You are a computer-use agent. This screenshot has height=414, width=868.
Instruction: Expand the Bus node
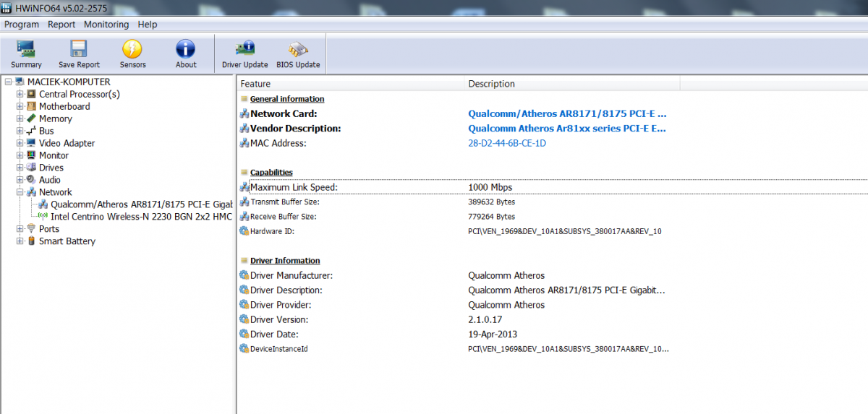coord(20,131)
